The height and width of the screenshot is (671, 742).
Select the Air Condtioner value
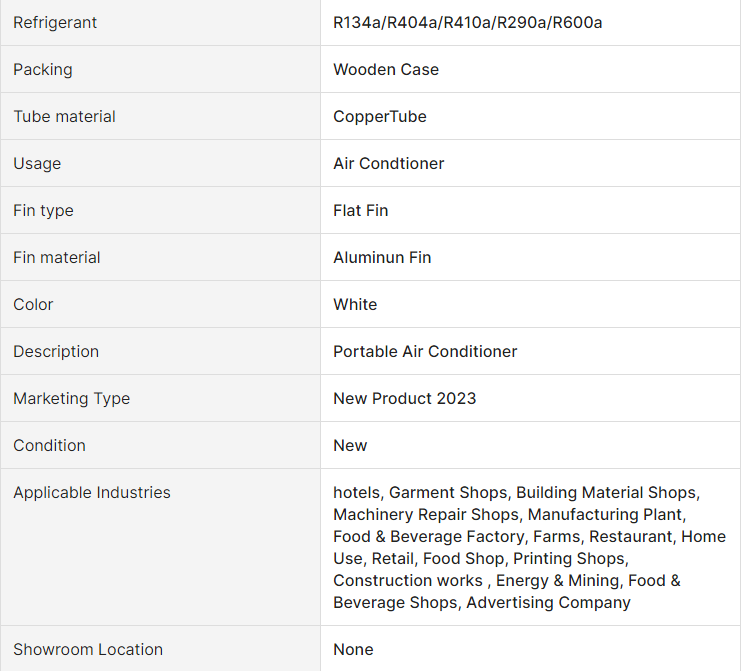click(x=389, y=163)
